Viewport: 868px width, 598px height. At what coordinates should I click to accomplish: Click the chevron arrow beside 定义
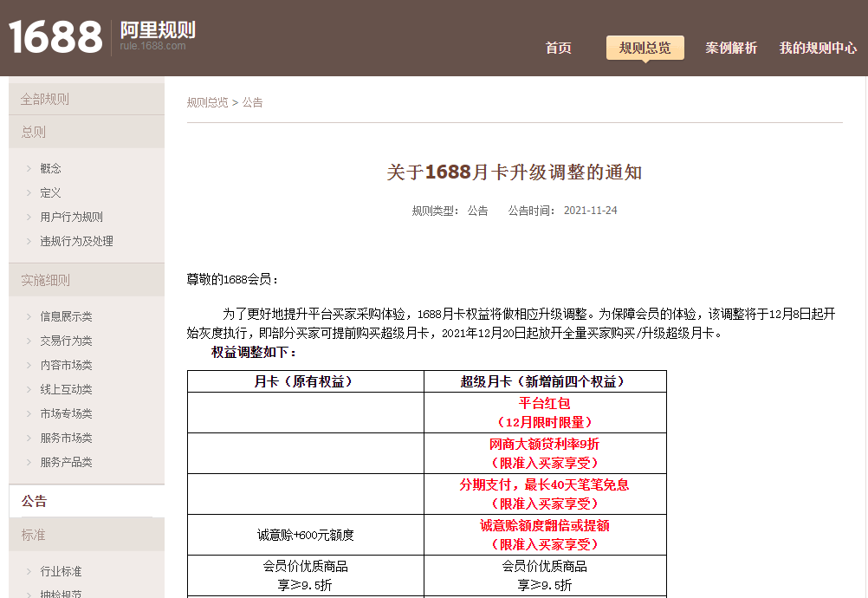click(x=29, y=192)
